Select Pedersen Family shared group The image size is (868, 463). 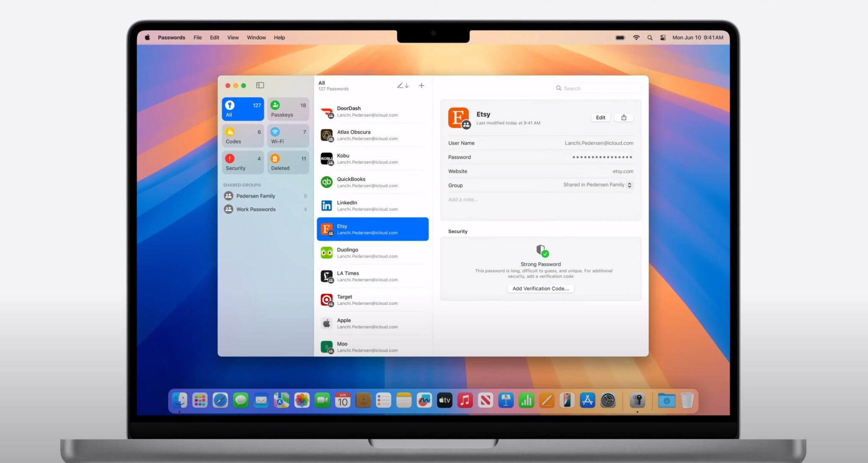tap(256, 196)
